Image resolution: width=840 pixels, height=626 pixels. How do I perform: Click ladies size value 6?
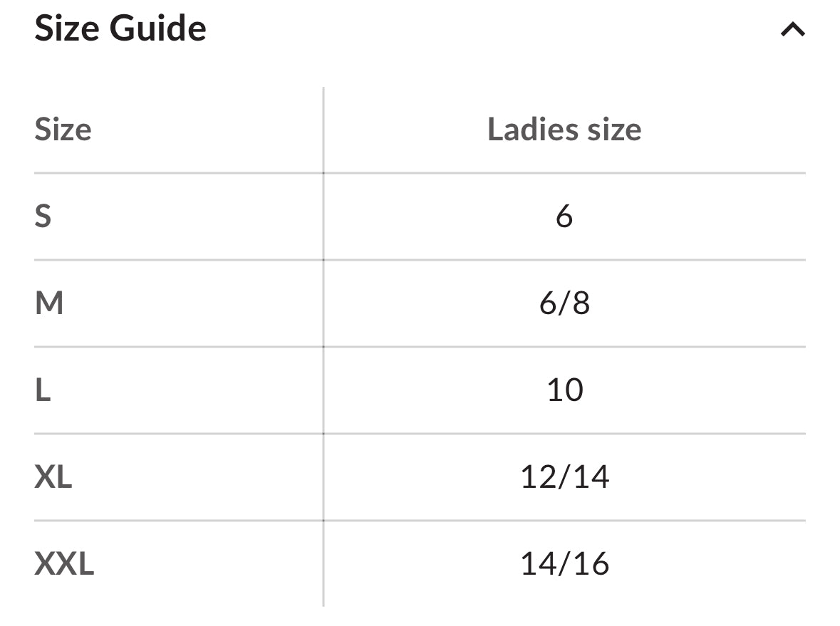pos(564,217)
